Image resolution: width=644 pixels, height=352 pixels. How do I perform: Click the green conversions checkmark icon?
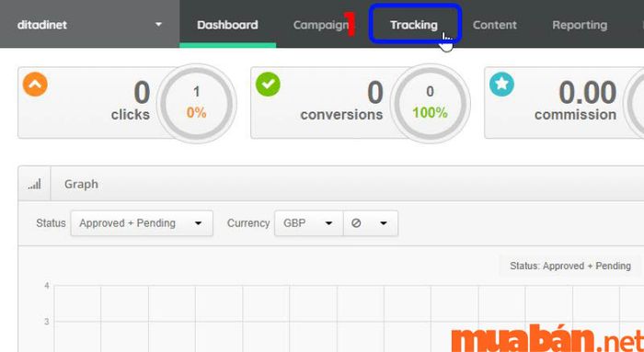click(x=268, y=85)
